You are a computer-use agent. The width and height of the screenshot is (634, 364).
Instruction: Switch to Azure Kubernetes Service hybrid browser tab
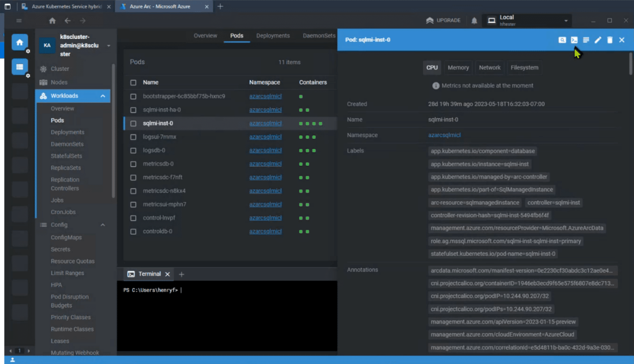pyautogui.click(x=66, y=7)
